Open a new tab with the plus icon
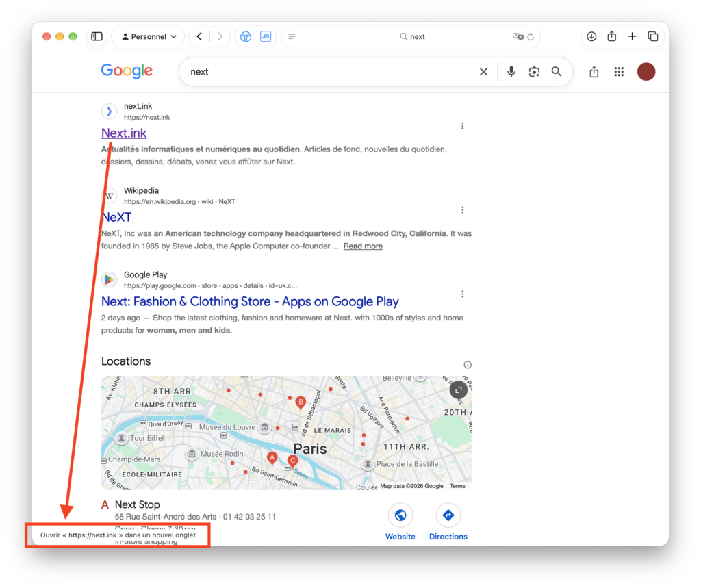The image size is (701, 588). 632,37
